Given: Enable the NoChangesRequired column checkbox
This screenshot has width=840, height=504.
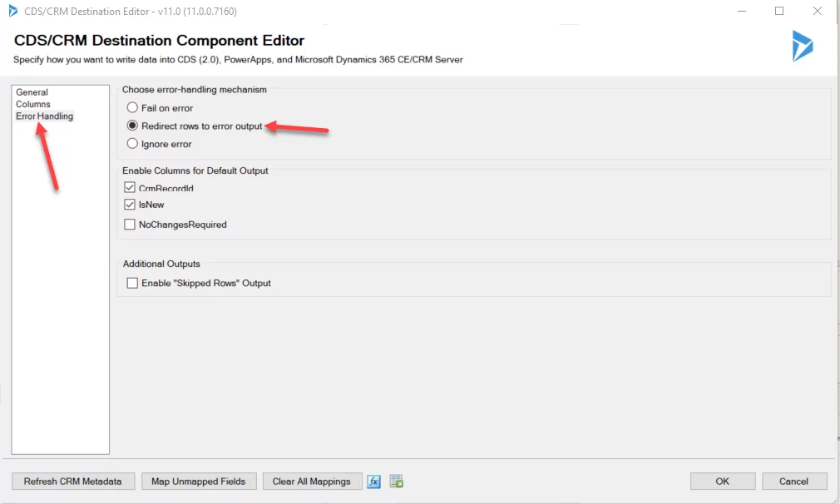Looking at the screenshot, I should pyautogui.click(x=130, y=225).
